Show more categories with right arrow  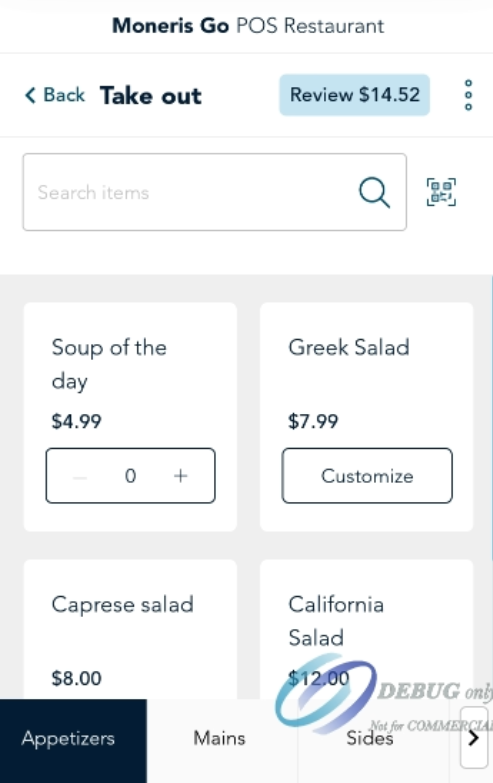tap(474, 738)
